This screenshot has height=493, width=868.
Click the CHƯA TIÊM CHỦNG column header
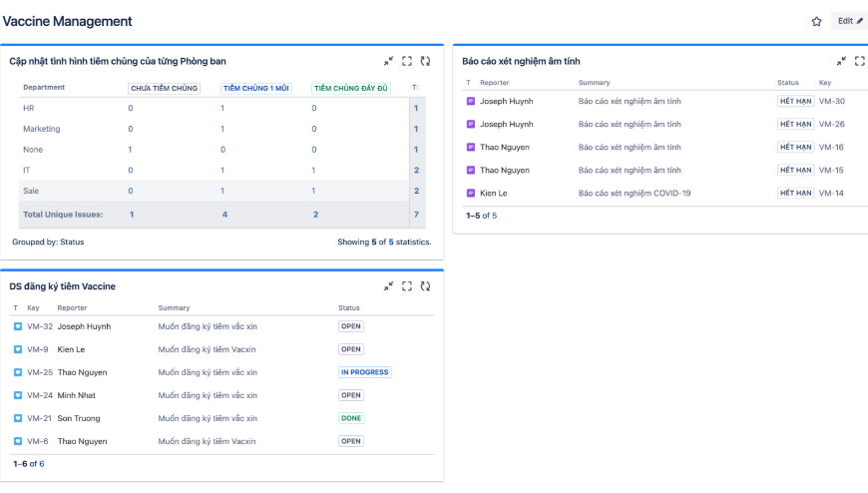pyautogui.click(x=164, y=88)
